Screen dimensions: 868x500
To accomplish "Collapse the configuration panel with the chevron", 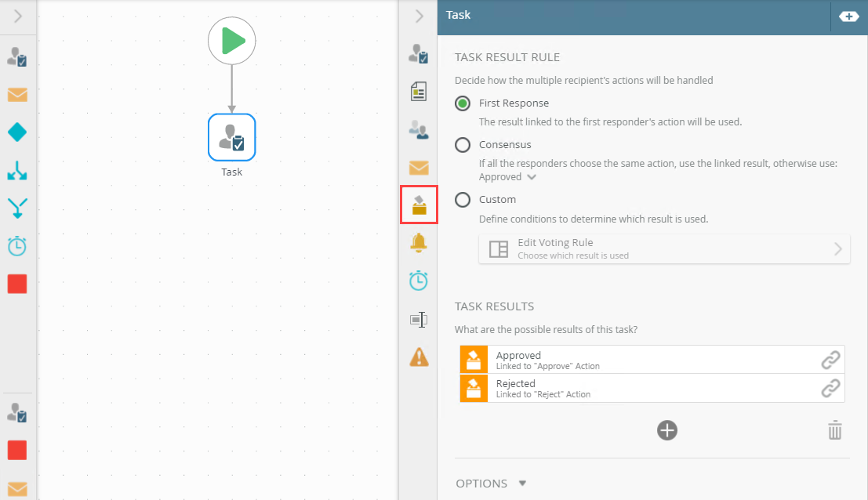I will coord(419,16).
